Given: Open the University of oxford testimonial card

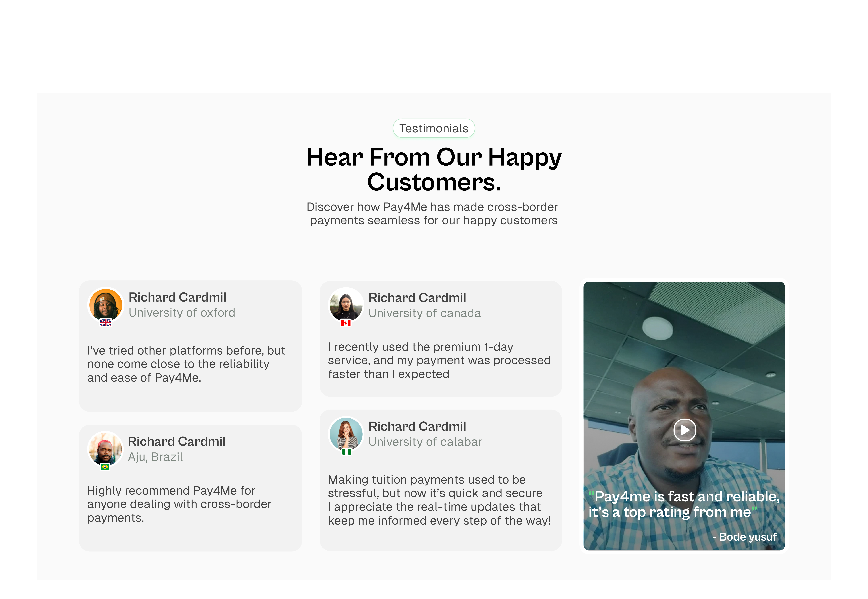Looking at the screenshot, I should pos(190,346).
